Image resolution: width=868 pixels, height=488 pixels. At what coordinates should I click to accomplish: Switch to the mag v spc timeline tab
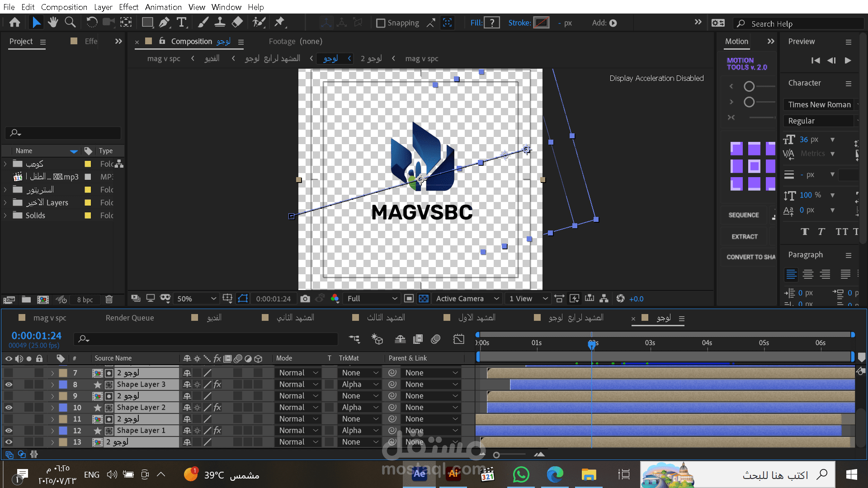coord(50,318)
